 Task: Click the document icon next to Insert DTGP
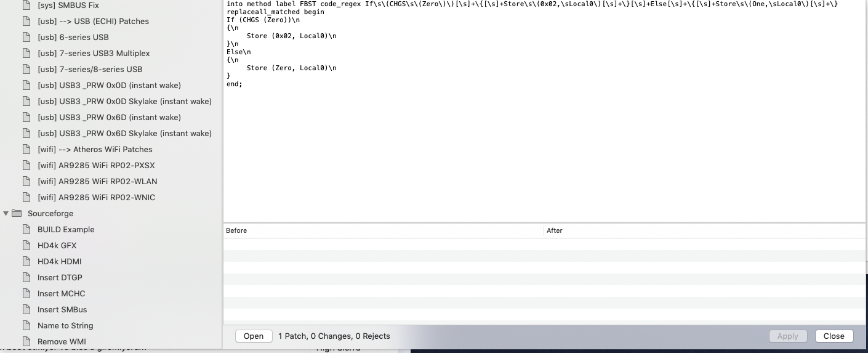(26, 277)
